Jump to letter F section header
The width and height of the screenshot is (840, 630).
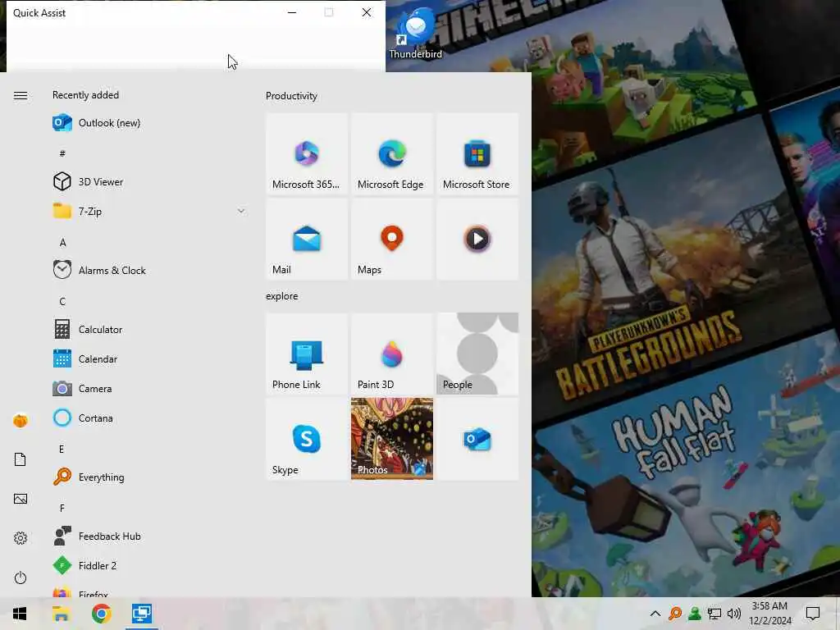pyautogui.click(x=62, y=507)
